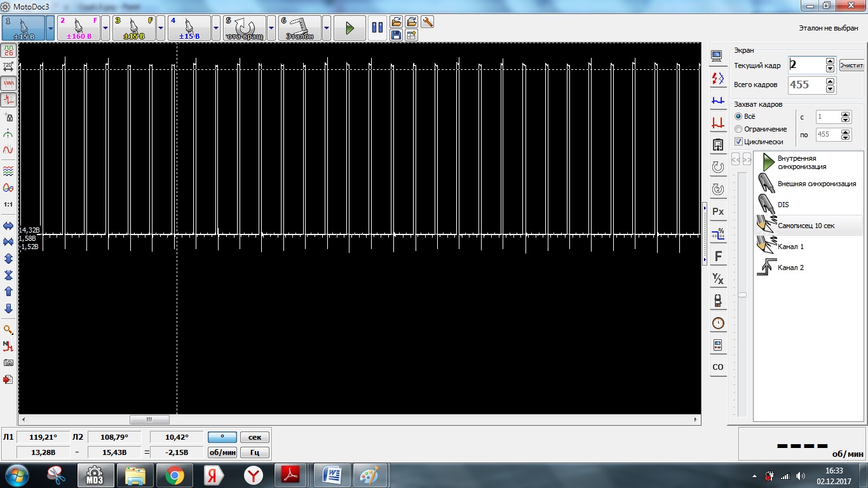Click the F icon in right toolbar
The image size is (868, 488).
pyautogui.click(x=718, y=256)
